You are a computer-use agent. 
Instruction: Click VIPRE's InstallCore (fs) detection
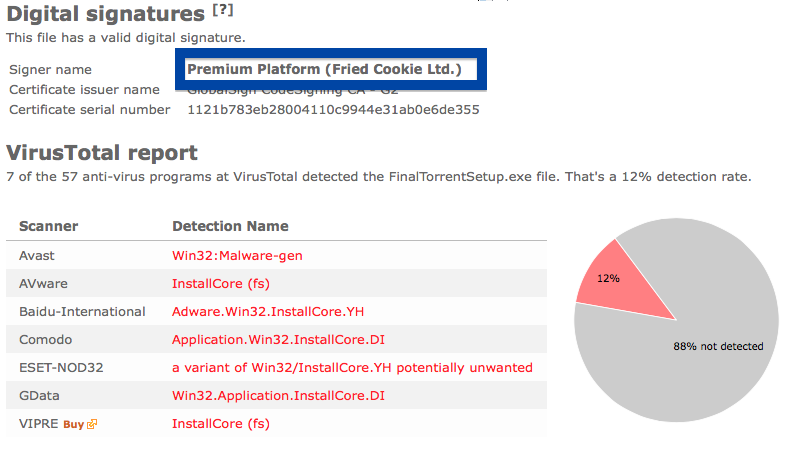[221, 424]
